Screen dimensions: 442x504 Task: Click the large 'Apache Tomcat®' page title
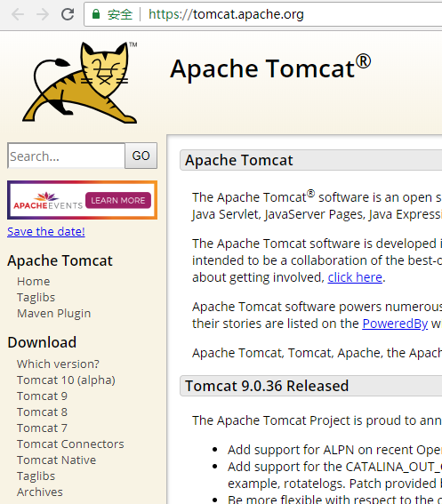point(270,68)
